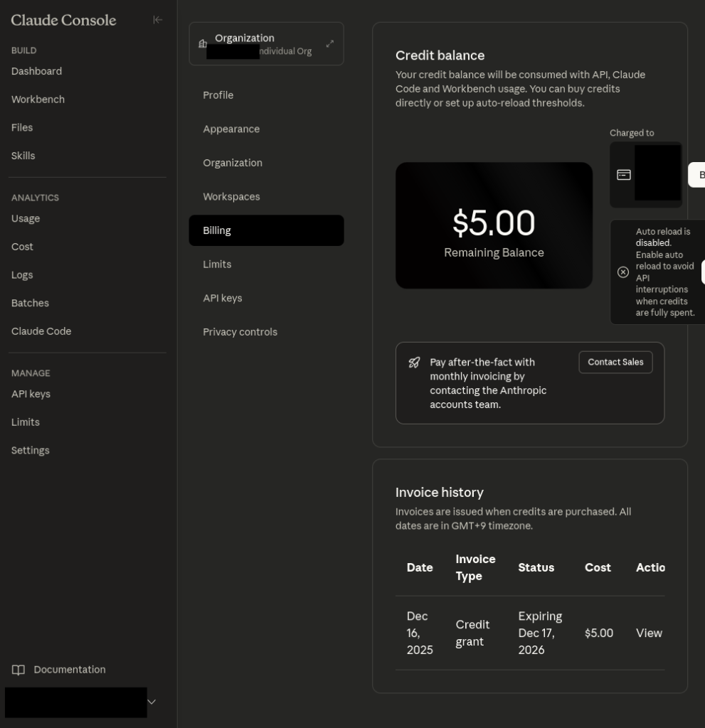Viewport: 705px width, 728px height.
Task: Open Workspaces settings section
Action: 231,197
